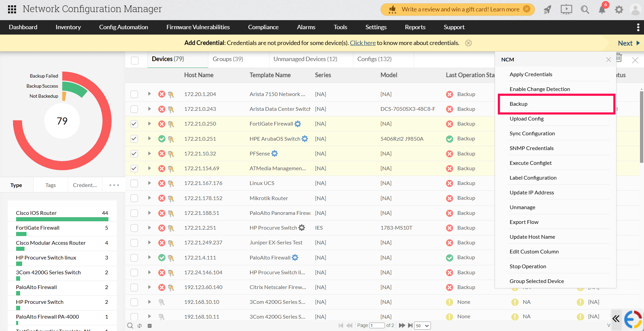Image resolution: width=644 pixels, height=331 pixels.
Task: Select the header checkbox above the device list
Action: tap(135, 60)
